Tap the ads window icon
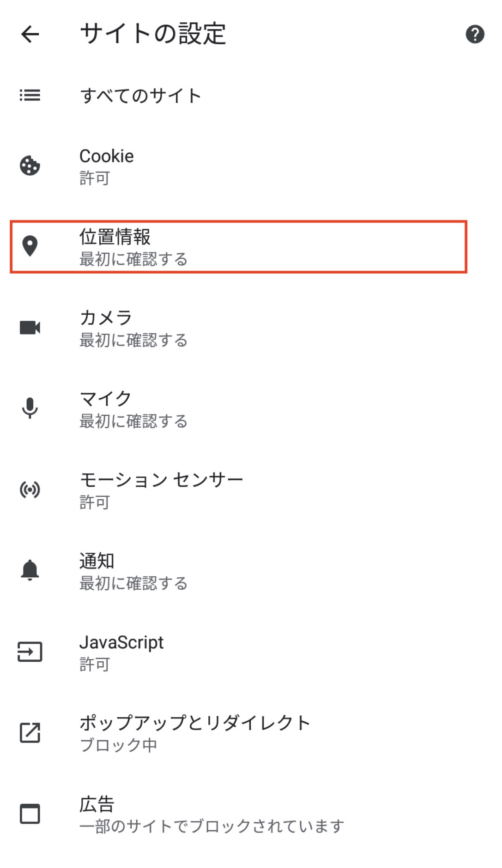Image resolution: width=502 pixels, height=868 pixels. point(30,814)
